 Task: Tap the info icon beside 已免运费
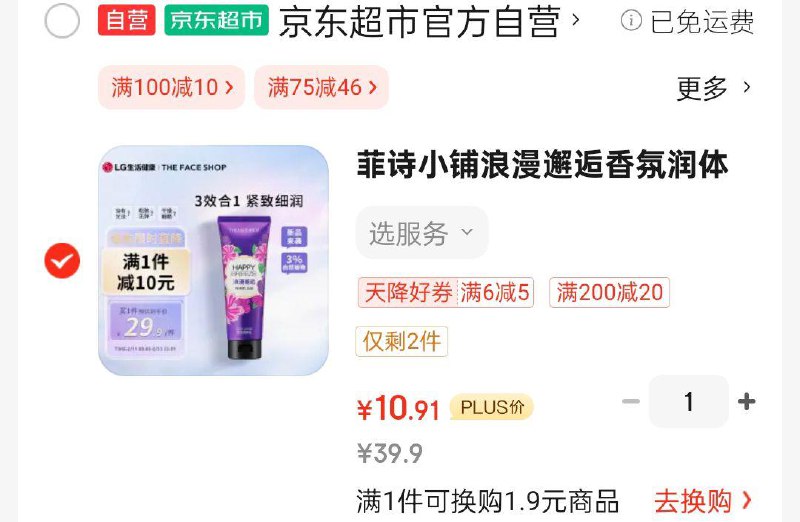pyautogui.click(x=631, y=21)
